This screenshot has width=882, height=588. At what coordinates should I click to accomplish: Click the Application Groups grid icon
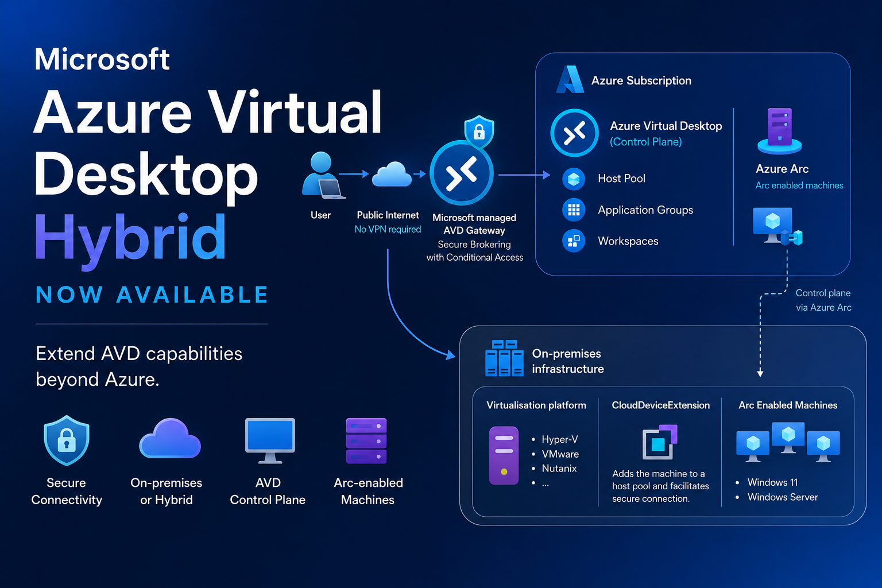tap(573, 210)
